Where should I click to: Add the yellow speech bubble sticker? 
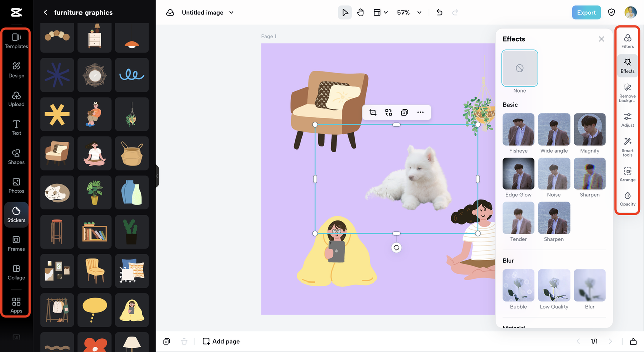pos(95,310)
